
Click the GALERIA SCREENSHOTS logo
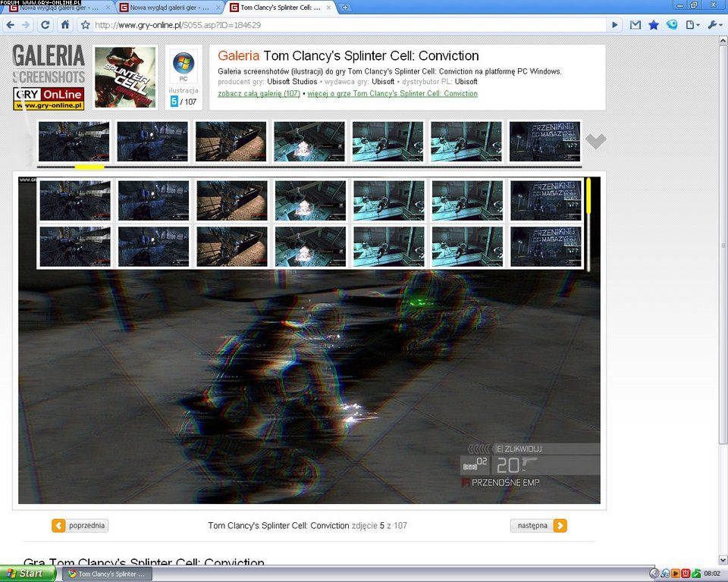(49, 64)
